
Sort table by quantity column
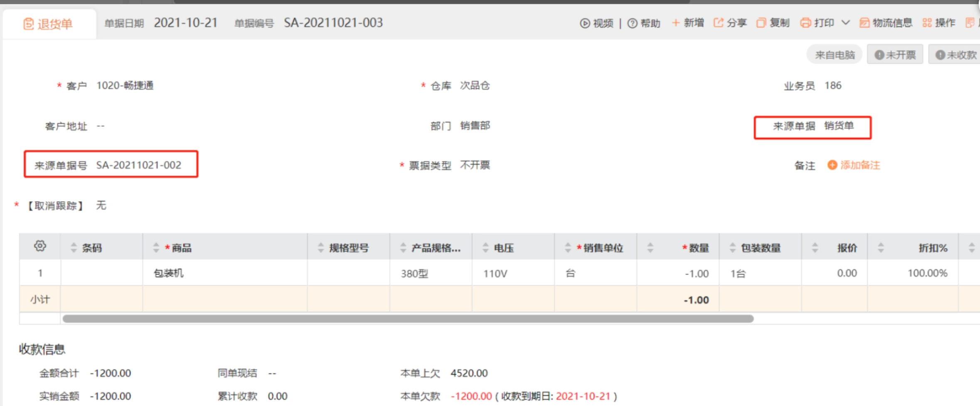click(x=650, y=248)
